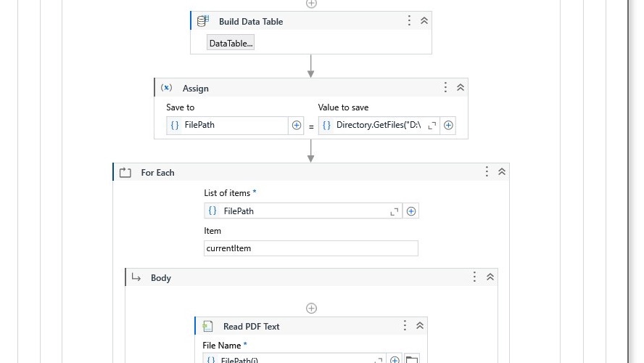Collapse the For Each activity
Image resolution: width=644 pixels, height=363 pixels.
[502, 171]
